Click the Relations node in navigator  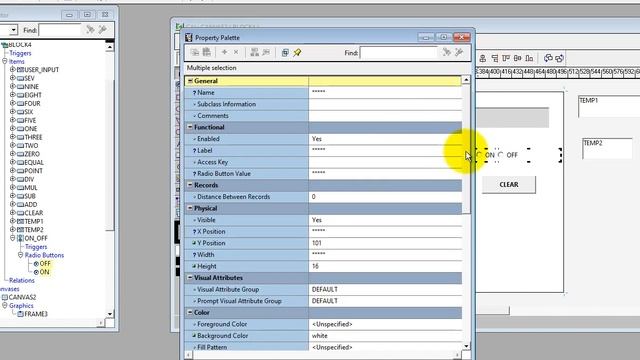tap(22, 280)
